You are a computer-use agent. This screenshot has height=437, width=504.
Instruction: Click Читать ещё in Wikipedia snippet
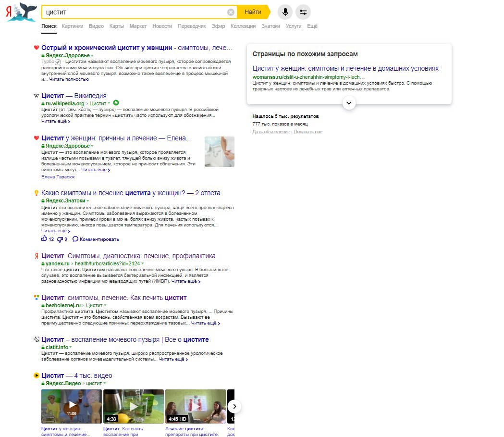click(56, 121)
